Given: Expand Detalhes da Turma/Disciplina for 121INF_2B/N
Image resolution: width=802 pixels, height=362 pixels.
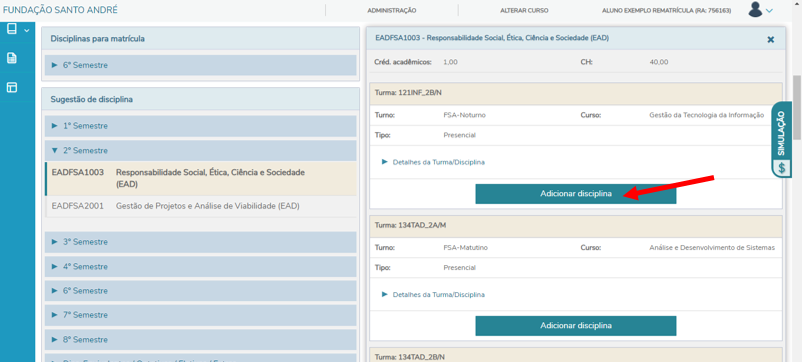Looking at the screenshot, I should pos(434,162).
